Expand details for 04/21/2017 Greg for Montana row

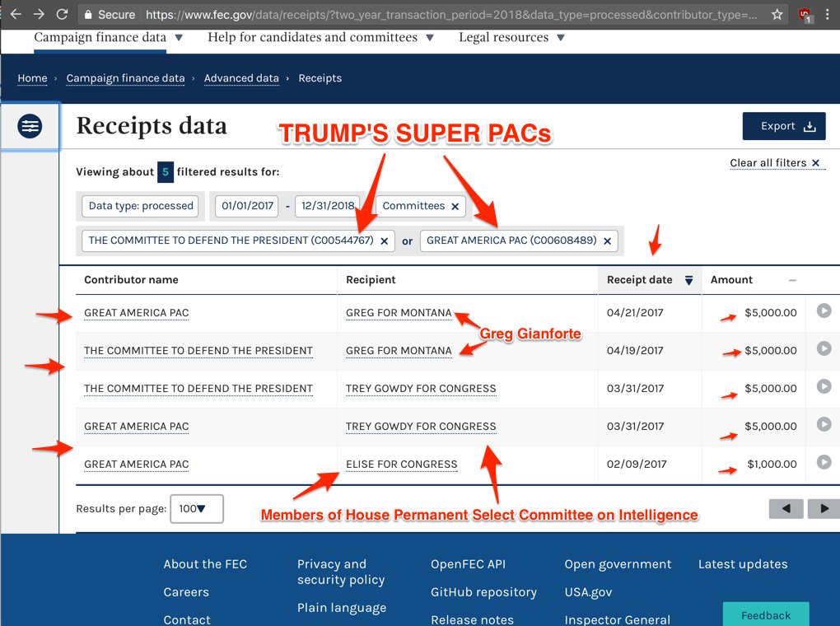824,311
